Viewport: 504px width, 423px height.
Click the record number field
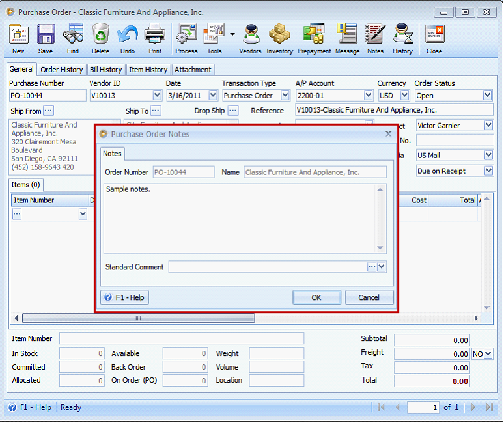[x=423, y=407]
